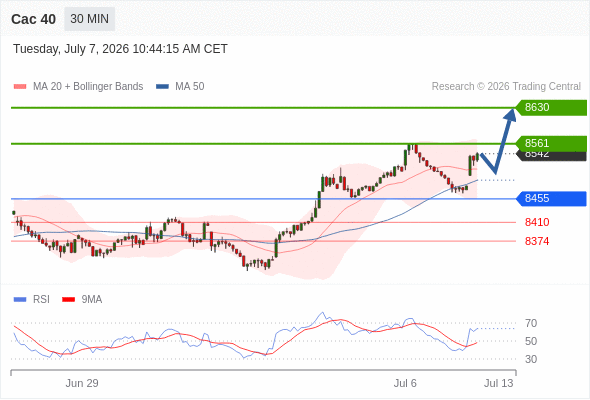Click the chart date and time header
Viewport: 590px width, 400px height.
120,49
